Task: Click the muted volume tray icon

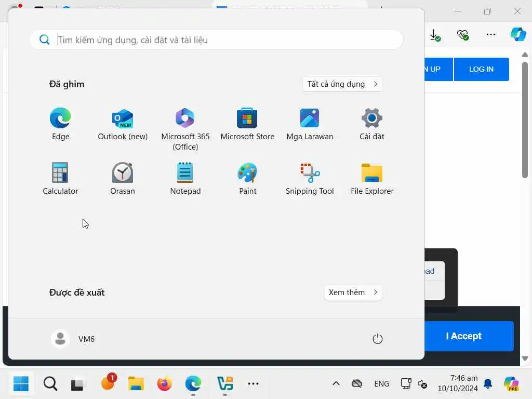Action: tap(422, 384)
